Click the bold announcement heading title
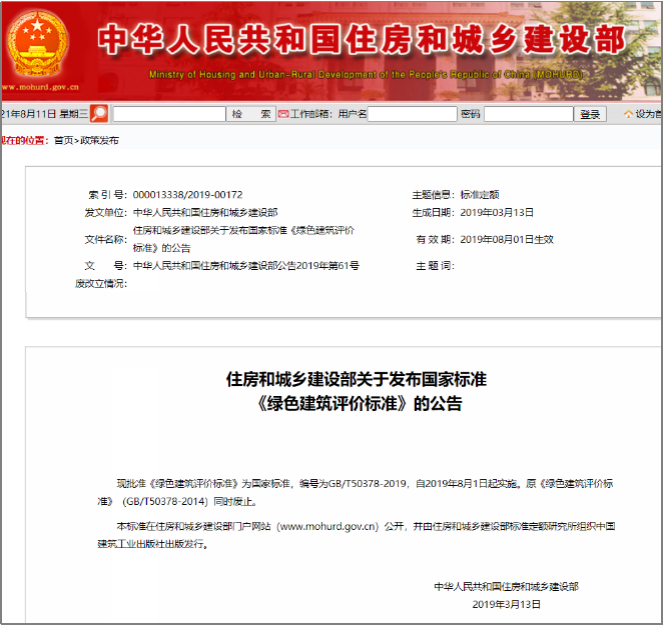The height and width of the screenshot is (626, 664). pyautogui.click(x=357, y=391)
